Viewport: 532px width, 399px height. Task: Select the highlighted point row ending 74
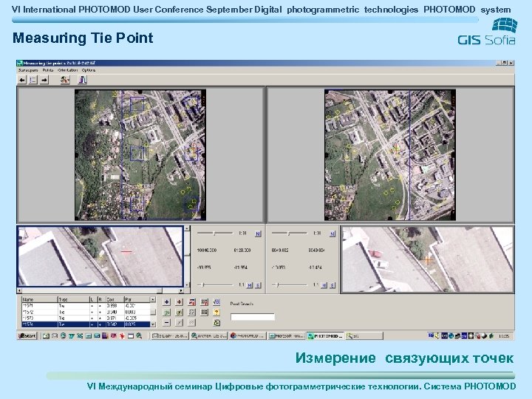(86, 324)
